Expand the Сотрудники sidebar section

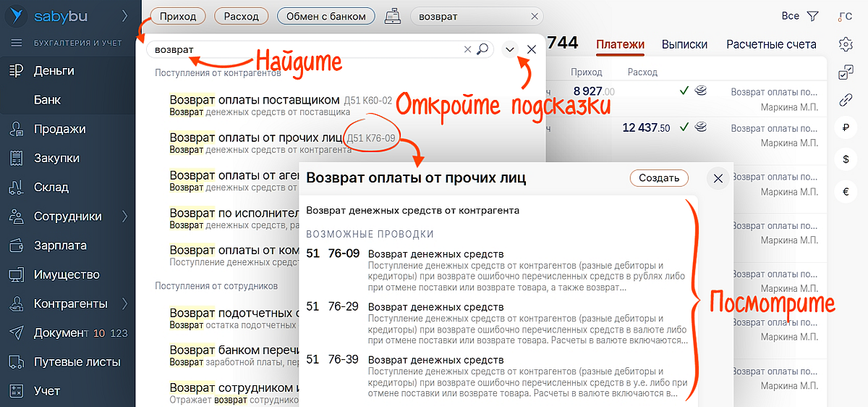(x=124, y=217)
